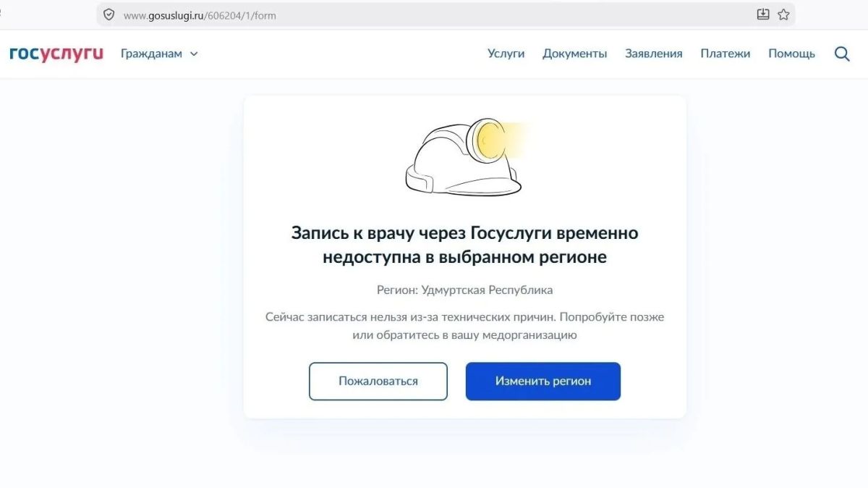Go home via the Госуслуги logo
Viewport: 868px width, 488px height.
[x=56, y=54]
